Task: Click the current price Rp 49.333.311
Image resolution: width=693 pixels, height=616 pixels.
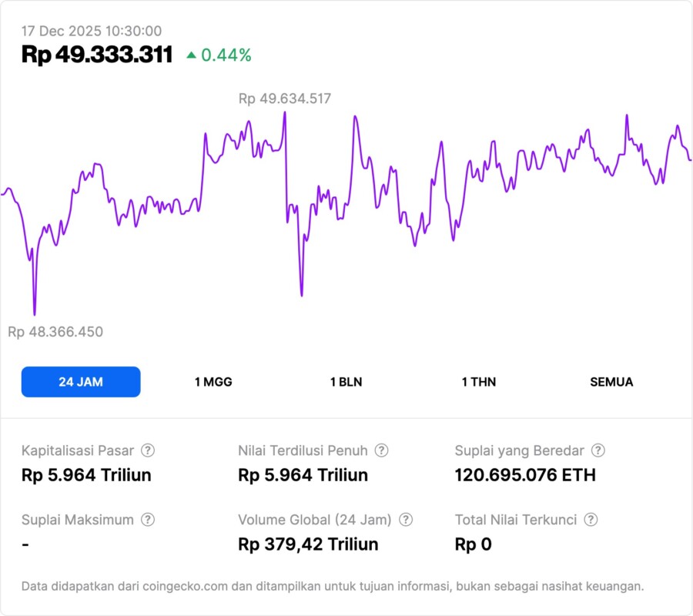Action: 97,55
